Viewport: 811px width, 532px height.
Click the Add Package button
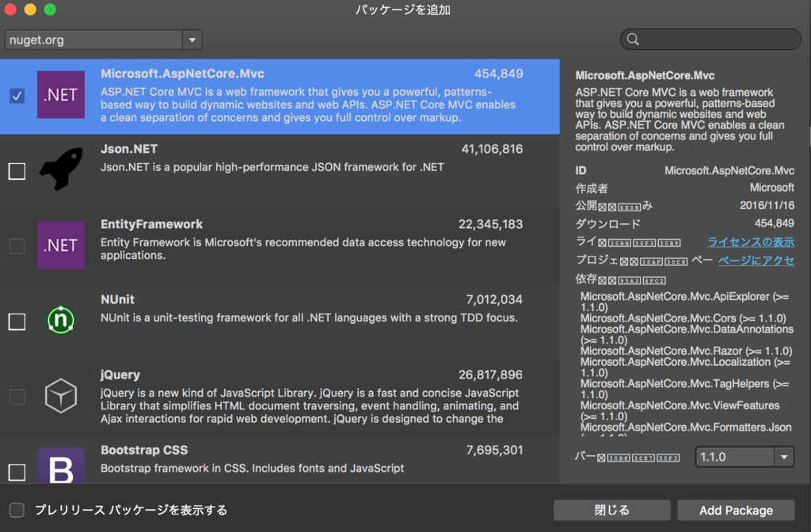(x=736, y=511)
